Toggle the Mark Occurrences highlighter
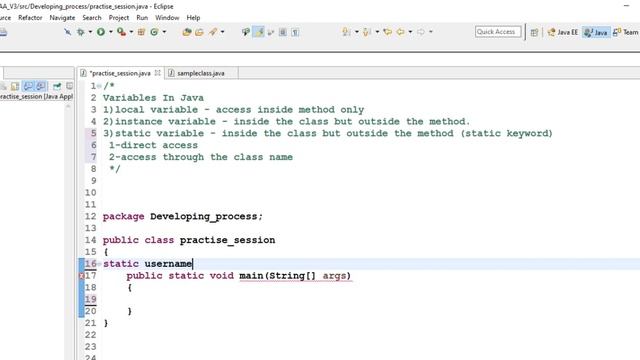The width and height of the screenshot is (640, 360). 258,32
